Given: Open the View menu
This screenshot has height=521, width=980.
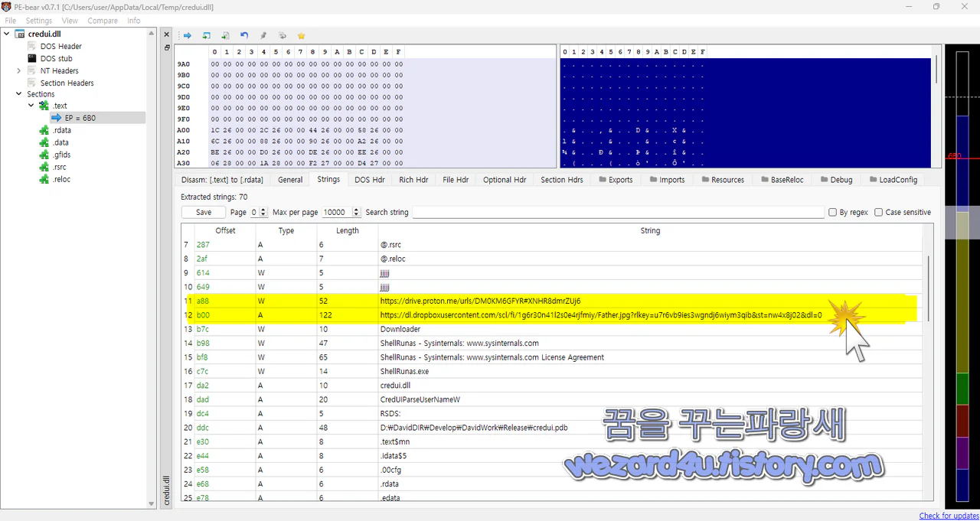Looking at the screenshot, I should click(x=70, y=21).
